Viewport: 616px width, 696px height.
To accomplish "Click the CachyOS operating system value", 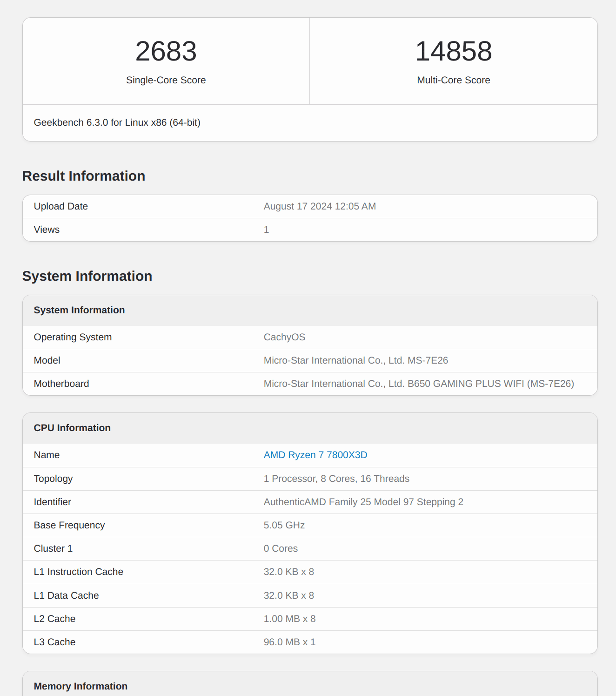I will 284,337.
